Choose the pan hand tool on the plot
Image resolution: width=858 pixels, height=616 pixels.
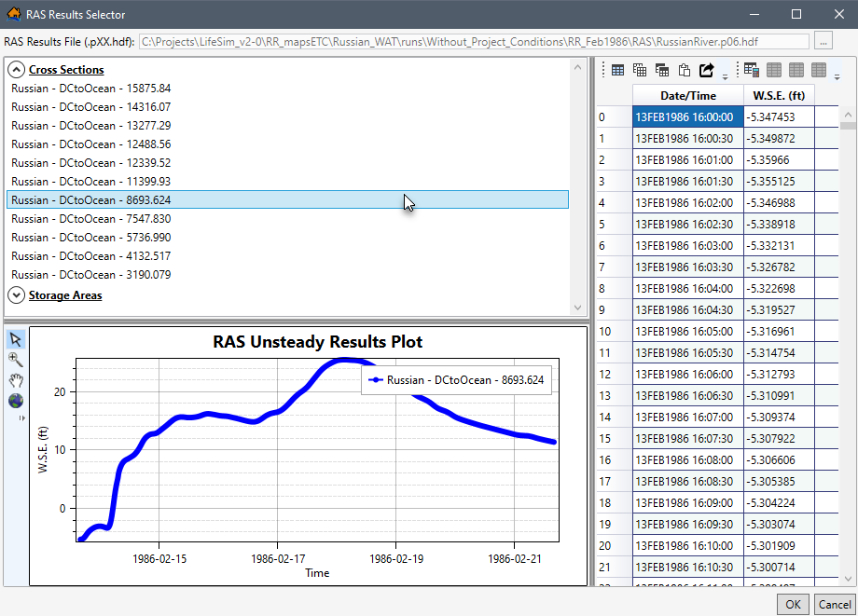point(16,380)
